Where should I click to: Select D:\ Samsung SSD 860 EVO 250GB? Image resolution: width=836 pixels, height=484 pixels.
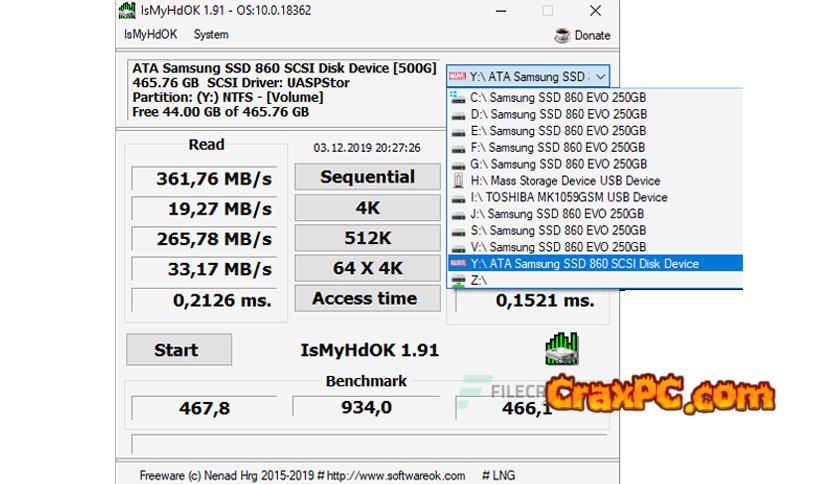point(595,114)
